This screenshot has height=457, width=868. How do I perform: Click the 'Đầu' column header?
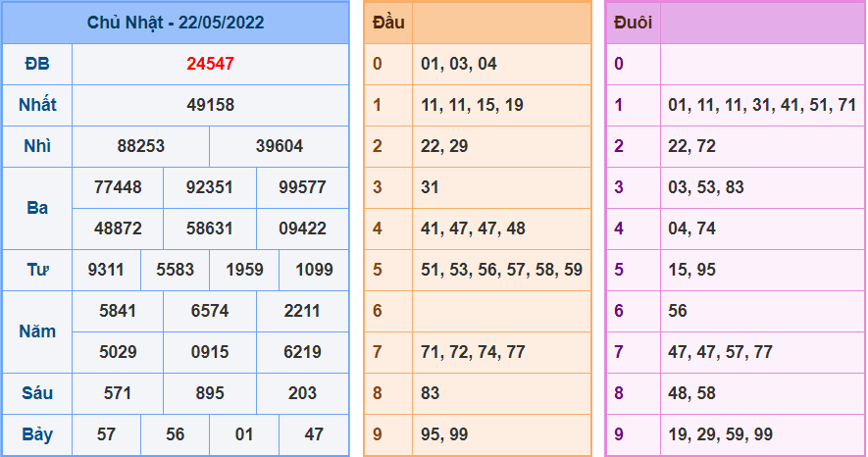pyautogui.click(x=388, y=23)
